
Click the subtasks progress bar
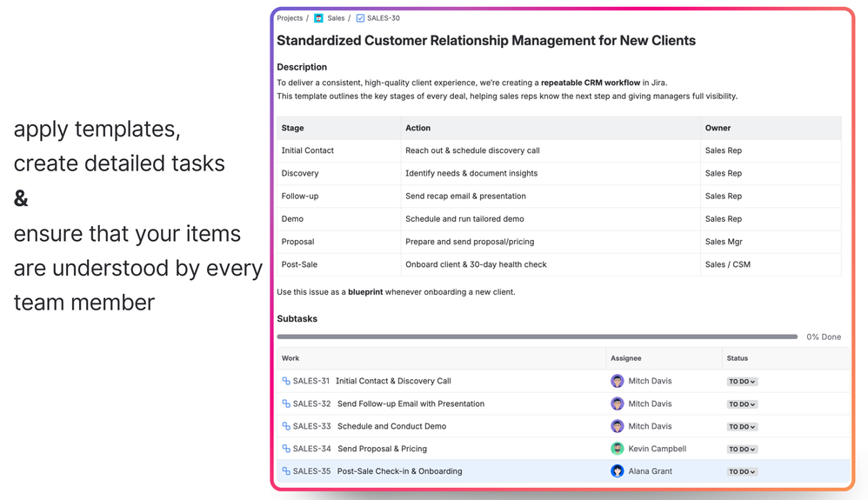(x=537, y=337)
